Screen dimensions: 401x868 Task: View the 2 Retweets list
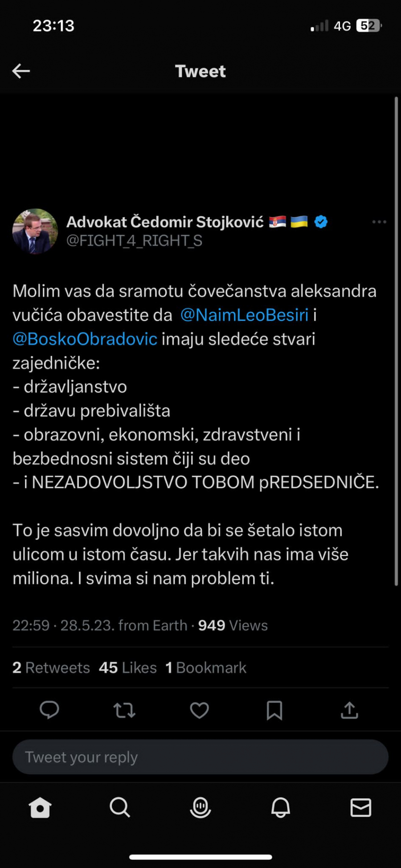(51, 667)
